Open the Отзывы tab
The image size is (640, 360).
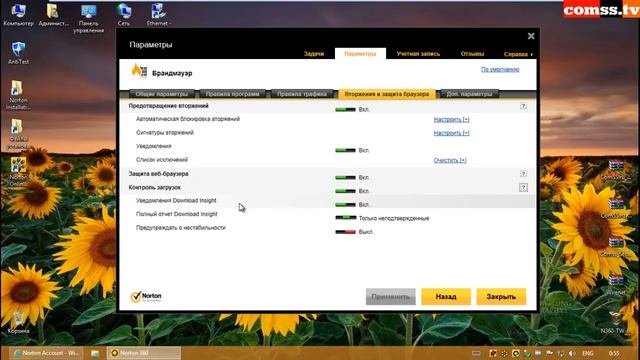click(472, 53)
